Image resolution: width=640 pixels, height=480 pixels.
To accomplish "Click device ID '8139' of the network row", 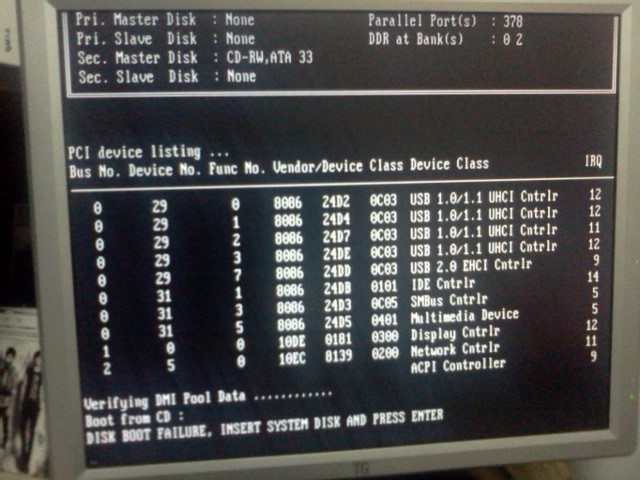I will tap(339, 356).
